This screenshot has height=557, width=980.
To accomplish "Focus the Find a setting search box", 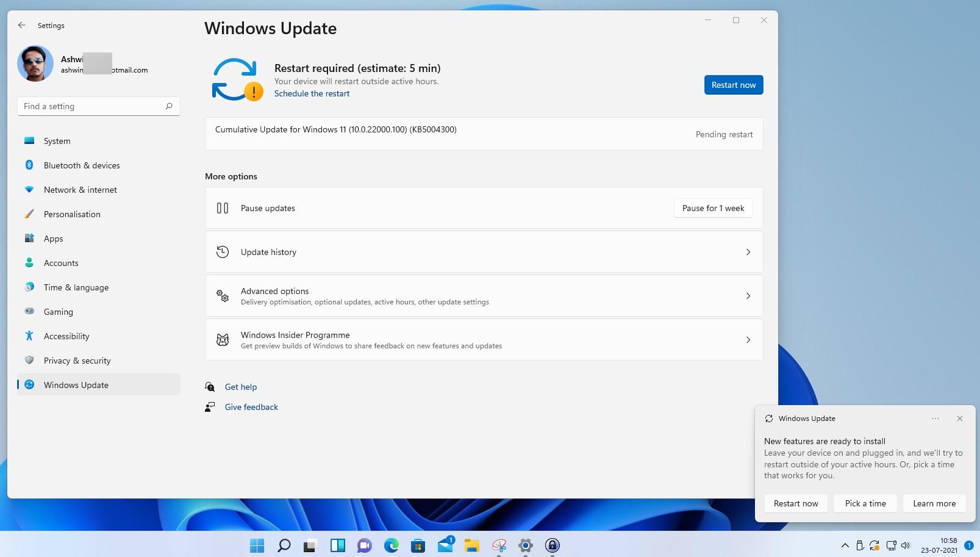I will [x=99, y=106].
